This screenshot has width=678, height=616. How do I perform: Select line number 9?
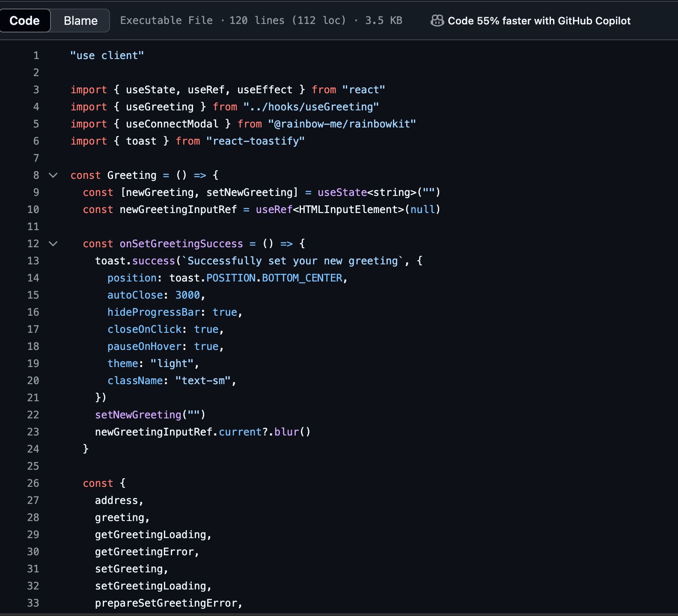pos(36,192)
